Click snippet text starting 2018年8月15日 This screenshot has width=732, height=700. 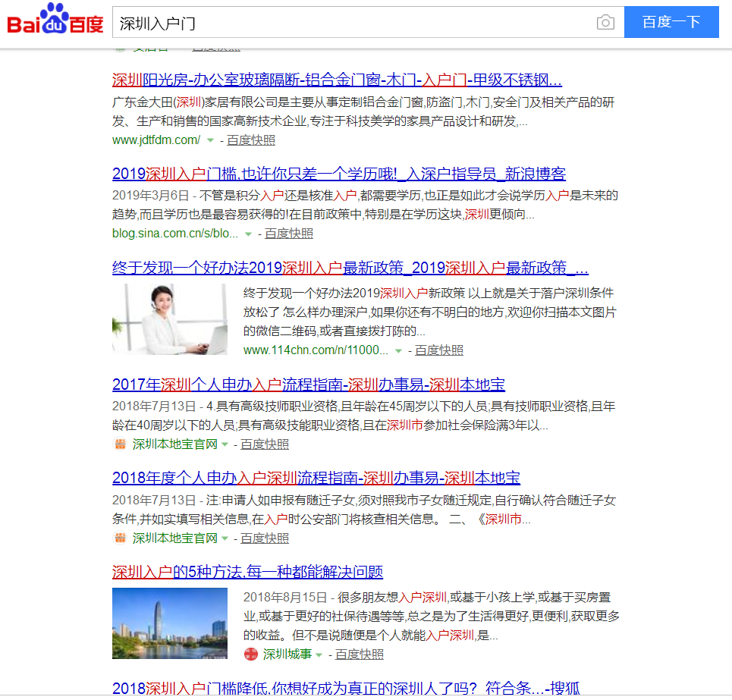tap(432, 617)
